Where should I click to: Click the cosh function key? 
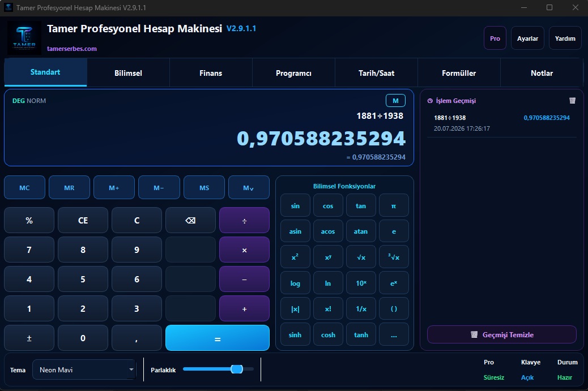328,334
